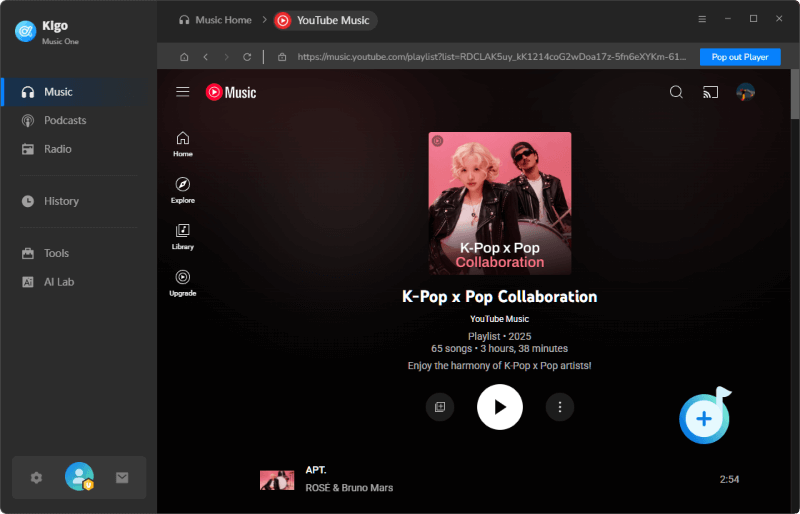The image size is (800, 514).
Task: Open the Klgo title bar menu
Action: click(x=701, y=19)
